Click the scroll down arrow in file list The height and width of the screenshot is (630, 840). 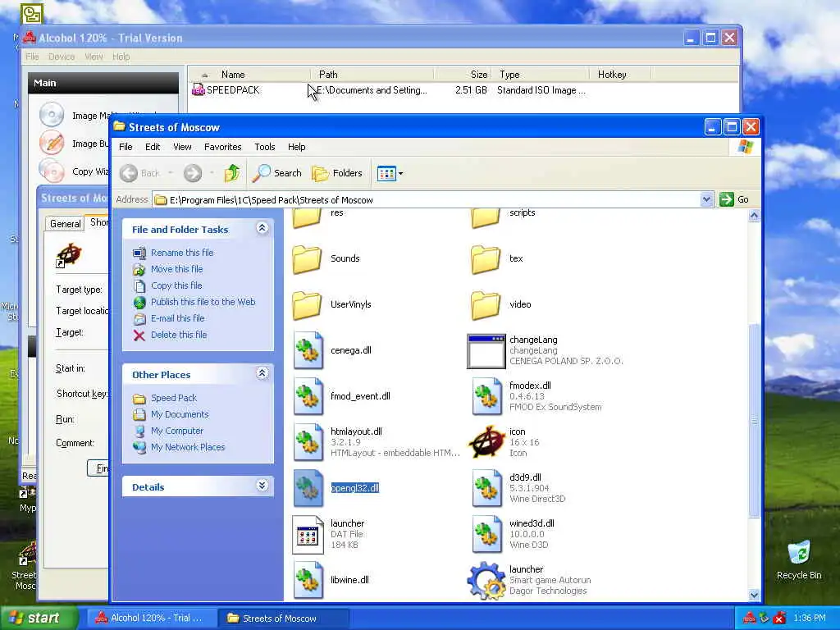click(754, 595)
